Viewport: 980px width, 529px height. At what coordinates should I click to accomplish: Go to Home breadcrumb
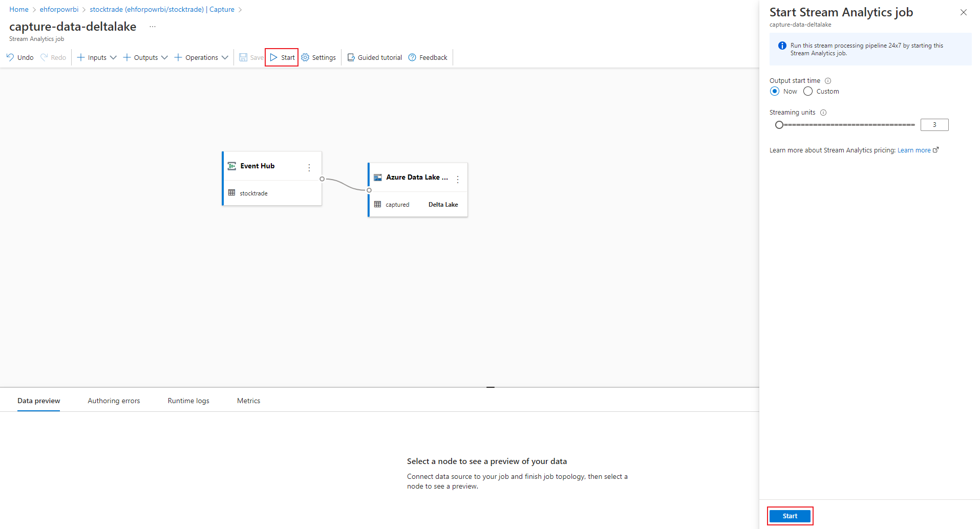point(19,9)
